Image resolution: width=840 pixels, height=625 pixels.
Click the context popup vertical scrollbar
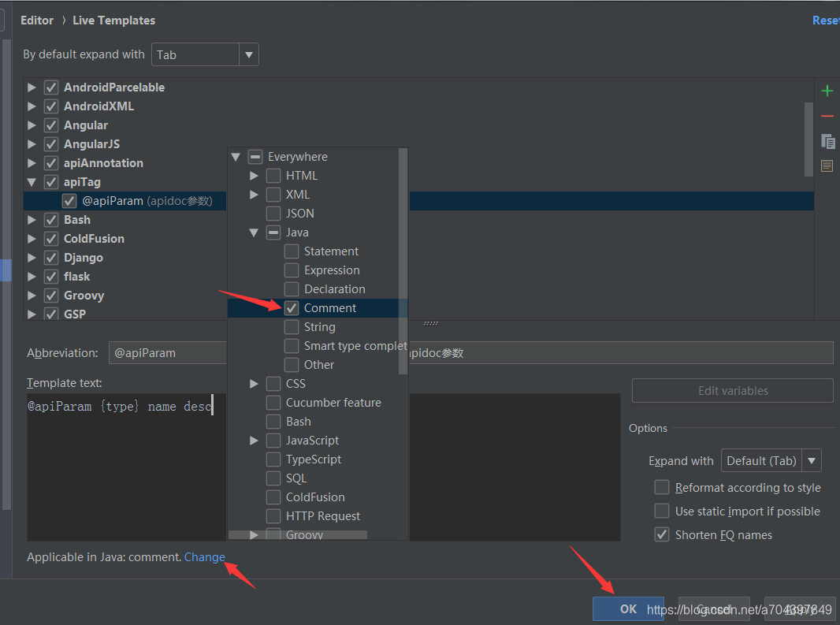pos(403,261)
